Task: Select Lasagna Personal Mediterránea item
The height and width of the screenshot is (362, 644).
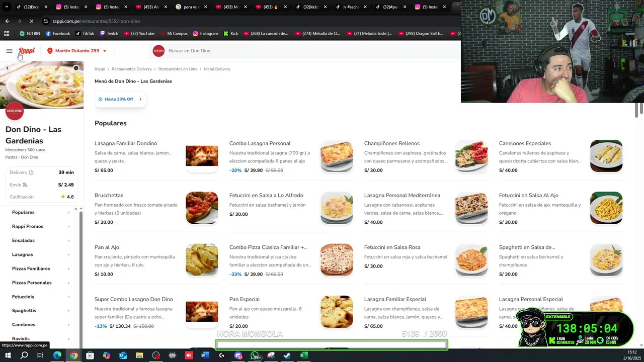Action: point(402,195)
